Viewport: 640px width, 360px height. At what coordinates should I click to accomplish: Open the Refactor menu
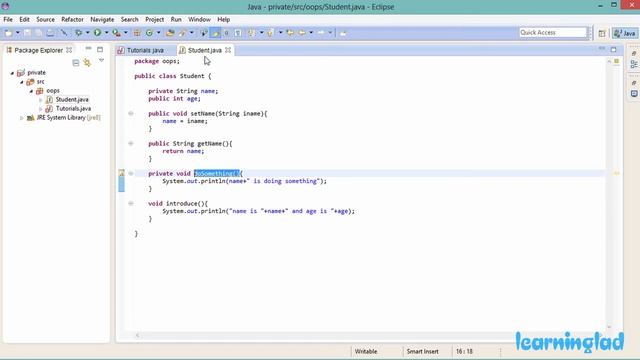(x=72, y=20)
